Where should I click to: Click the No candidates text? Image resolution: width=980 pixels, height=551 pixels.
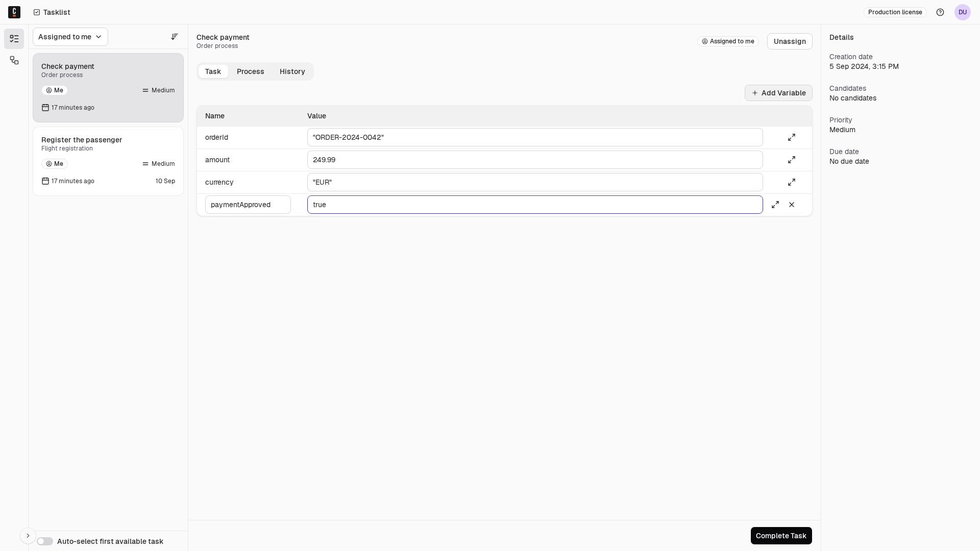pos(853,98)
